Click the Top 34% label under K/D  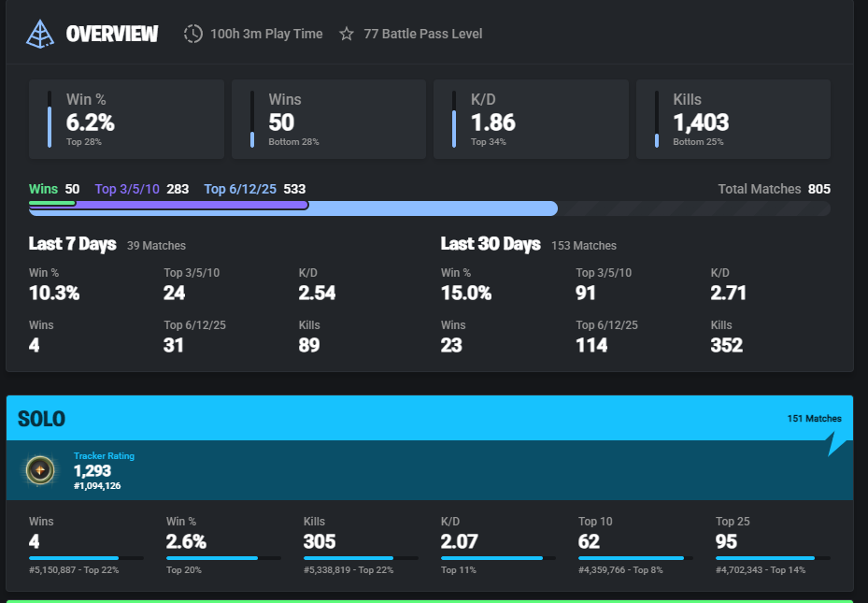489,142
